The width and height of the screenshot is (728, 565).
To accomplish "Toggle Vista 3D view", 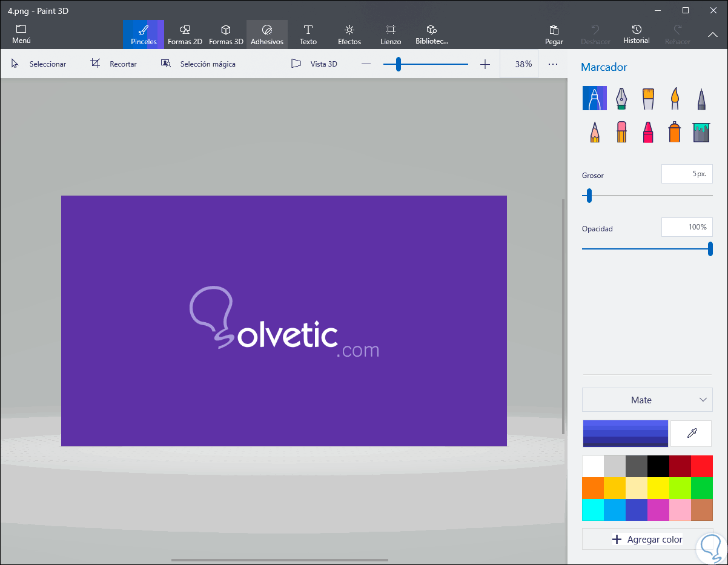I will coord(314,64).
